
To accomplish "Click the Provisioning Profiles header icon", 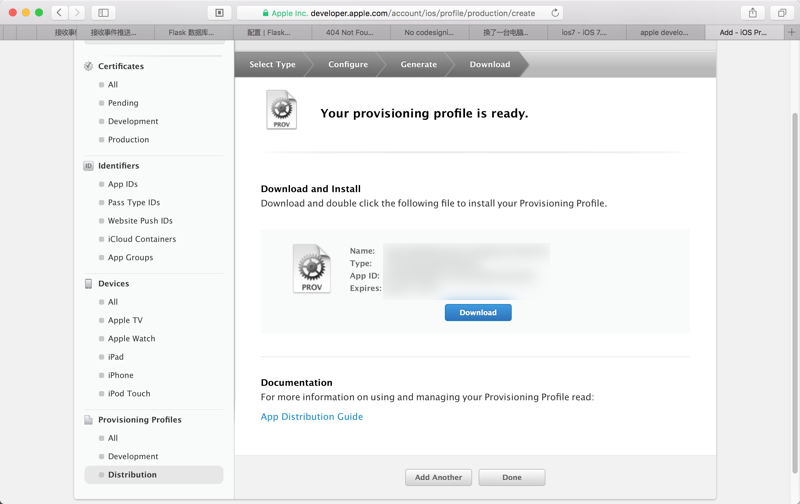I will (x=88, y=420).
